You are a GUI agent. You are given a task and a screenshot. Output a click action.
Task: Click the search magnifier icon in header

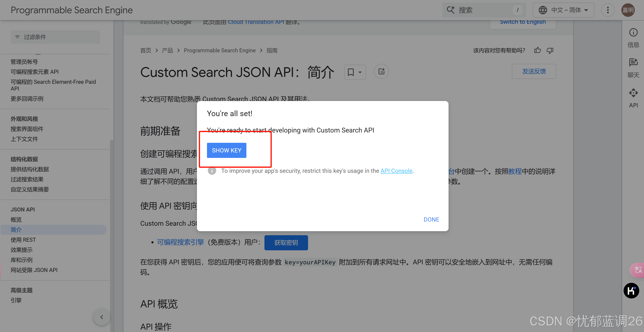coord(451,10)
